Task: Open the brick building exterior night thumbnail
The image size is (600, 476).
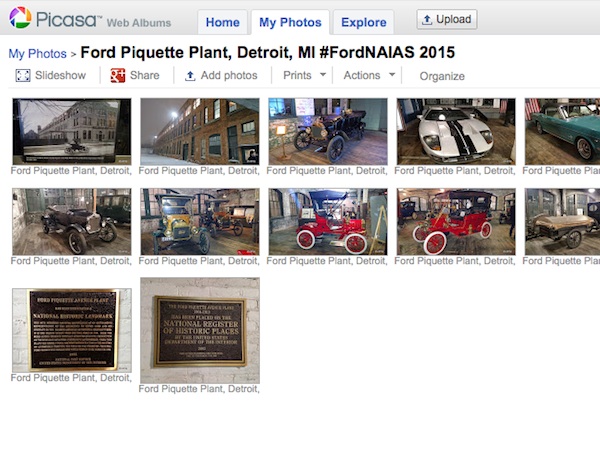Action: point(200,132)
